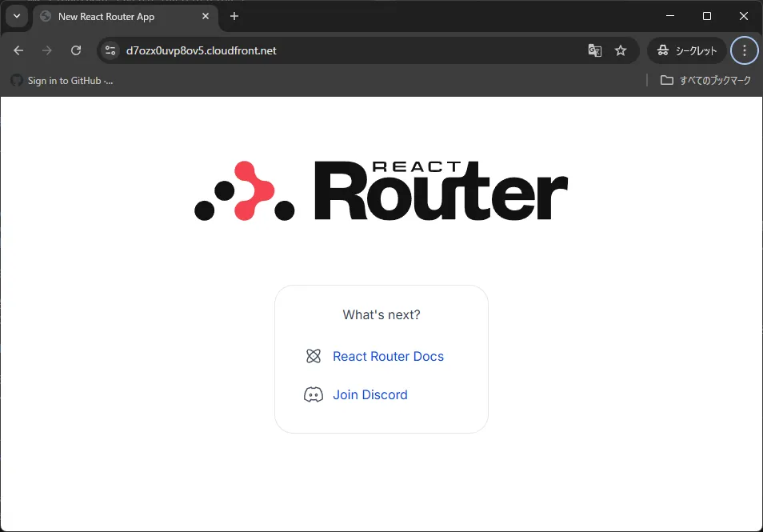Click the Discord logo icon
This screenshot has height=532, width=763.
click(314, 395)
